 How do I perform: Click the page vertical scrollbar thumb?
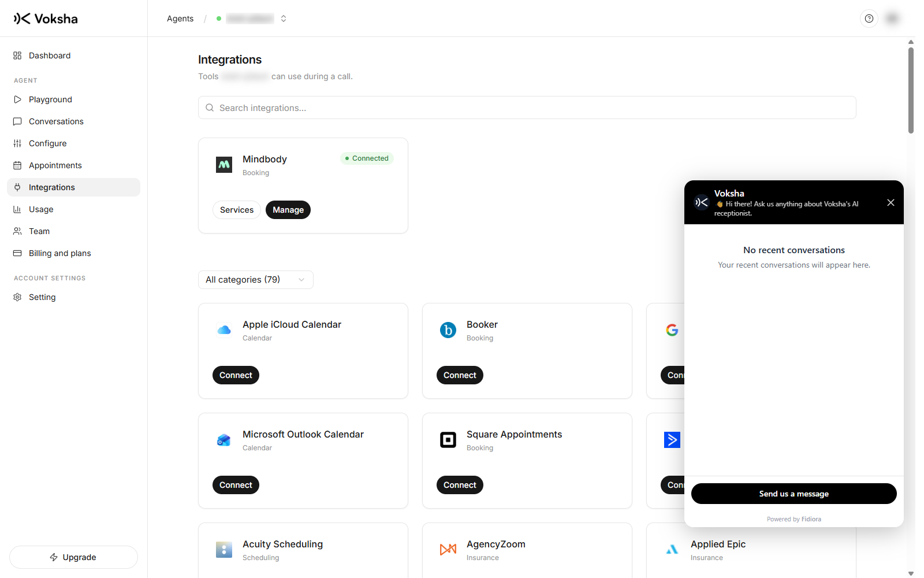click(911, 90)
